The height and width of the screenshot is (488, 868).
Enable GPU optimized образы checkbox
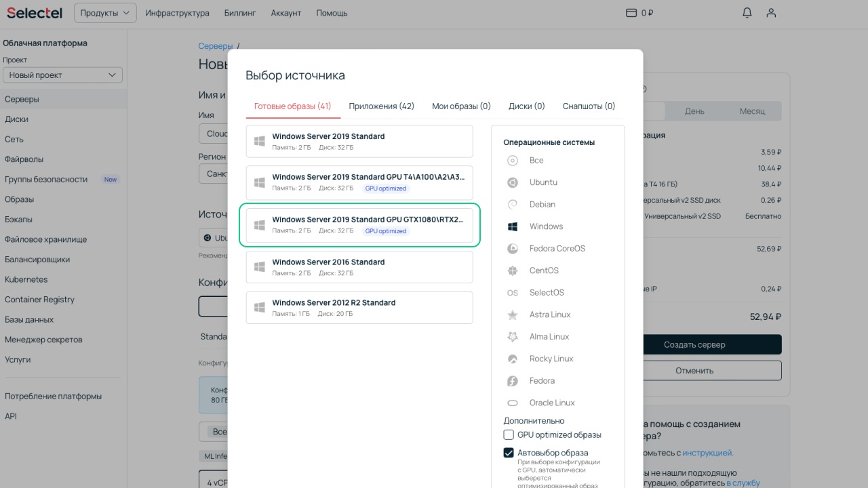tap(509, 435)
